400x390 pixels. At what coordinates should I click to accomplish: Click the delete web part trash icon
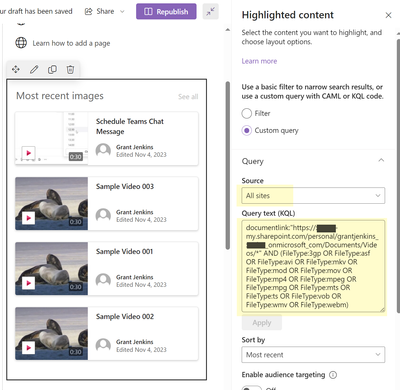(70, 69)
